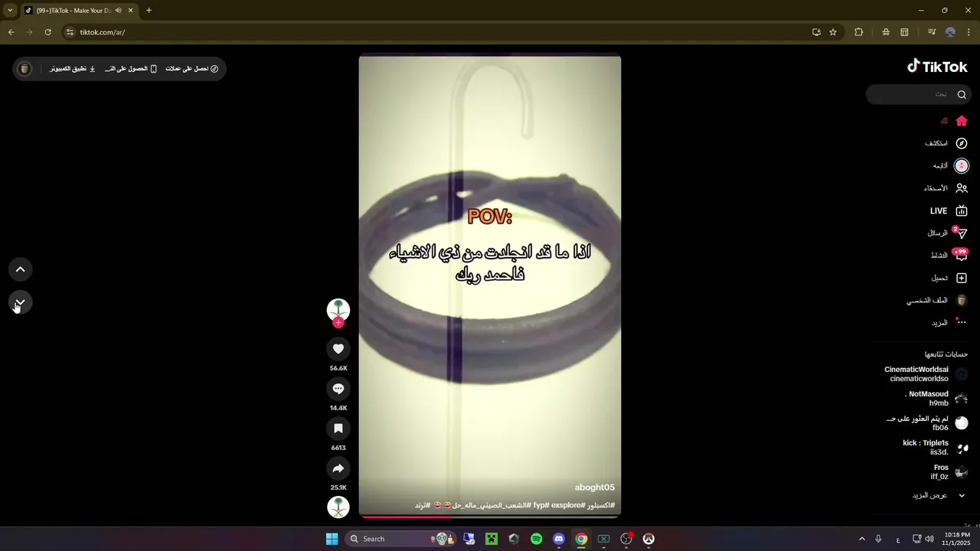
Task: Open the TikTok home (For You) page
Action: pos(954,121)
